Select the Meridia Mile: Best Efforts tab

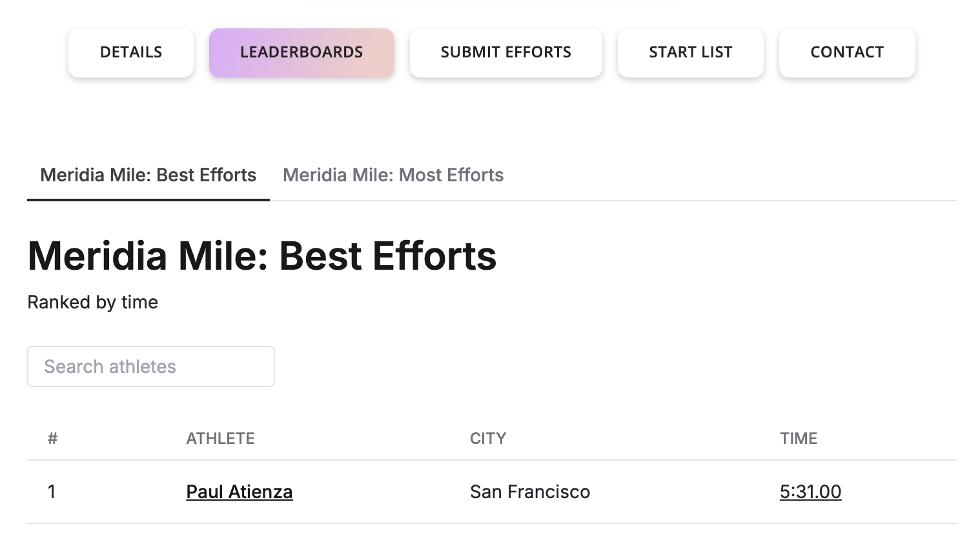[148, 175]
